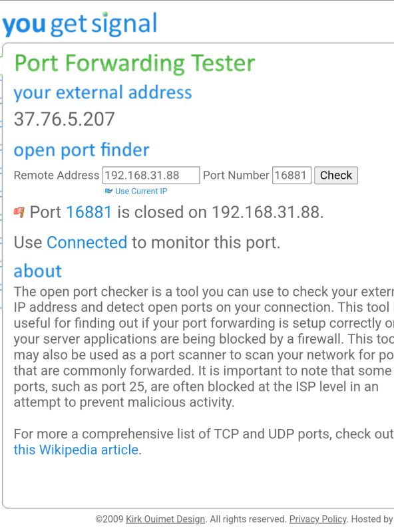The image size is (394, 532).
Task: Click the closed on 192.168.31.88 status text
Action: click(x=220, y=212)
